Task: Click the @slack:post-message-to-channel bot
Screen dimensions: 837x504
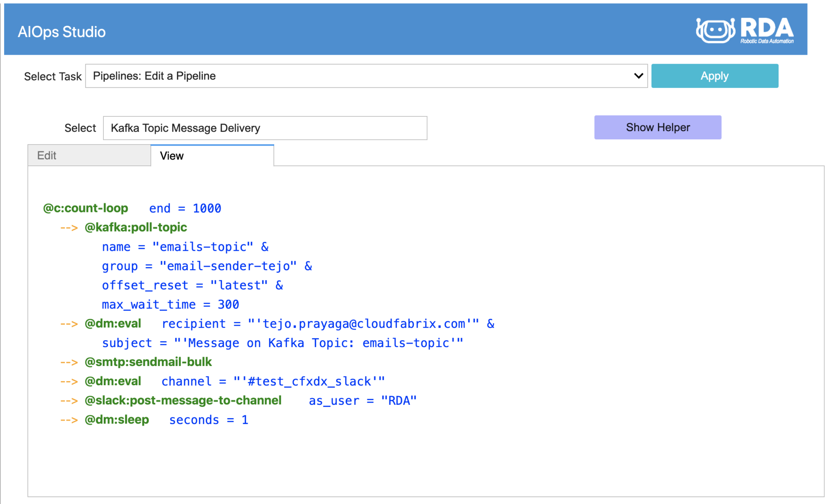Action: 183,400
